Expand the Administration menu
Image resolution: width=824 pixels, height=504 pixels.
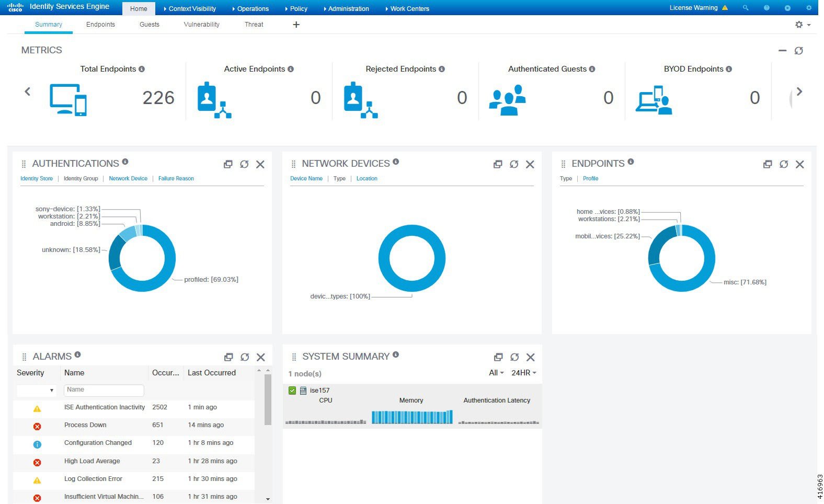[346, 9]
